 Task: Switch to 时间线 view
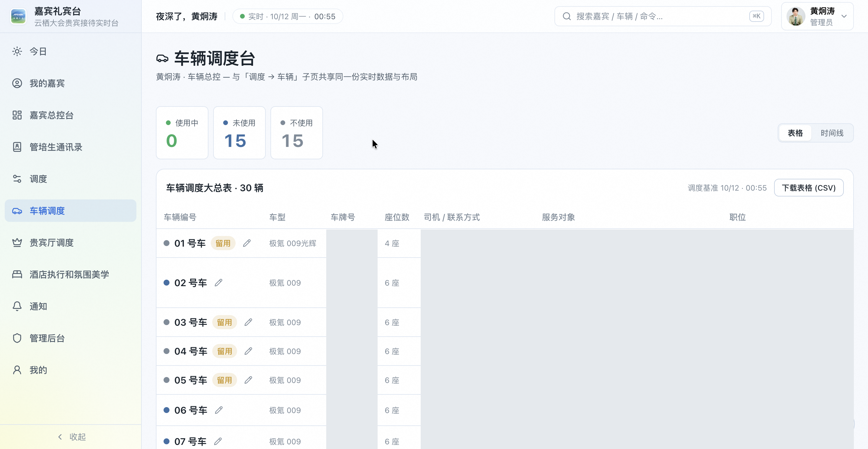(832, 133)
